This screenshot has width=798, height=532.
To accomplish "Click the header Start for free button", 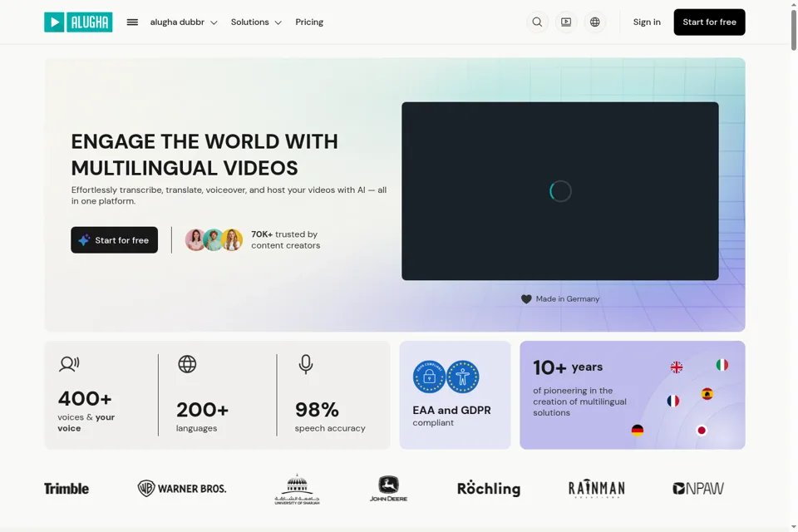I will (709, 22).
